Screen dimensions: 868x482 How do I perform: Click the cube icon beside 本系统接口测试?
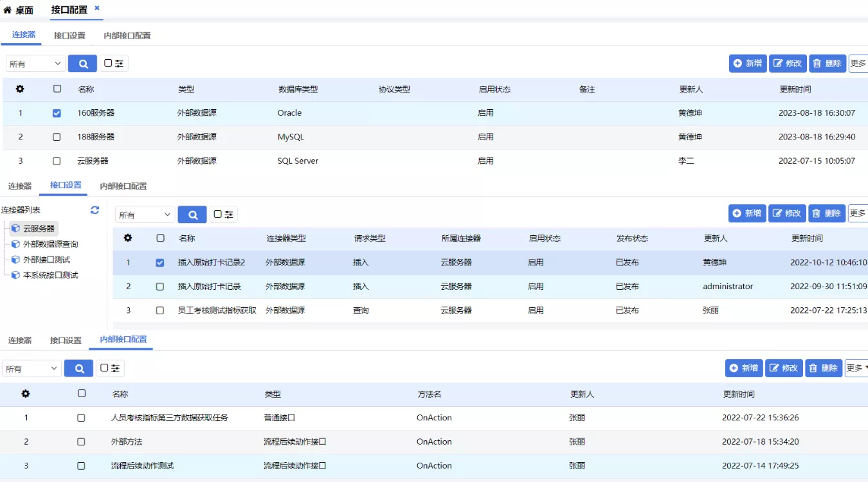(x=15, y=275)
